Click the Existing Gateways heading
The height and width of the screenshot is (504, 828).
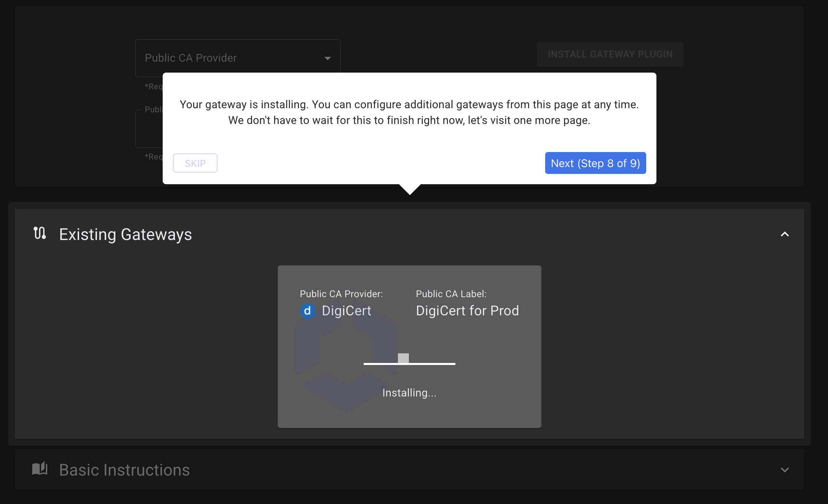[x=125, y=235]
